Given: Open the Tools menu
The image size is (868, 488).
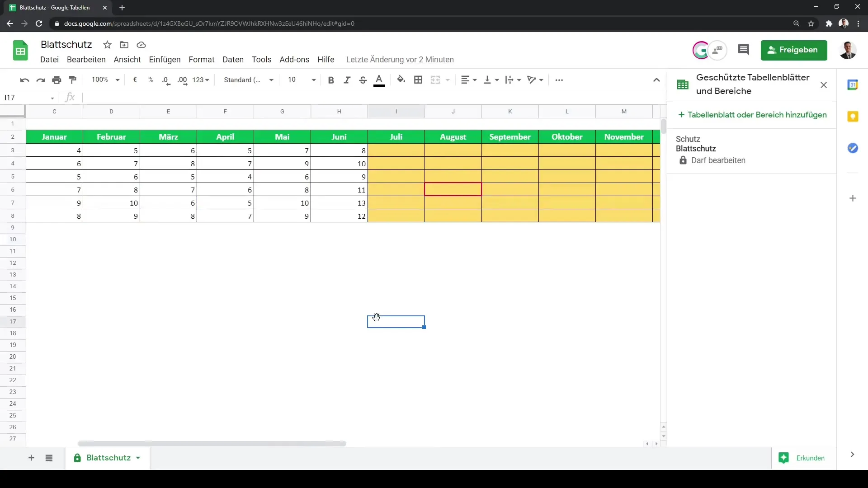Looking at the screenshot, I should [261, 60].
